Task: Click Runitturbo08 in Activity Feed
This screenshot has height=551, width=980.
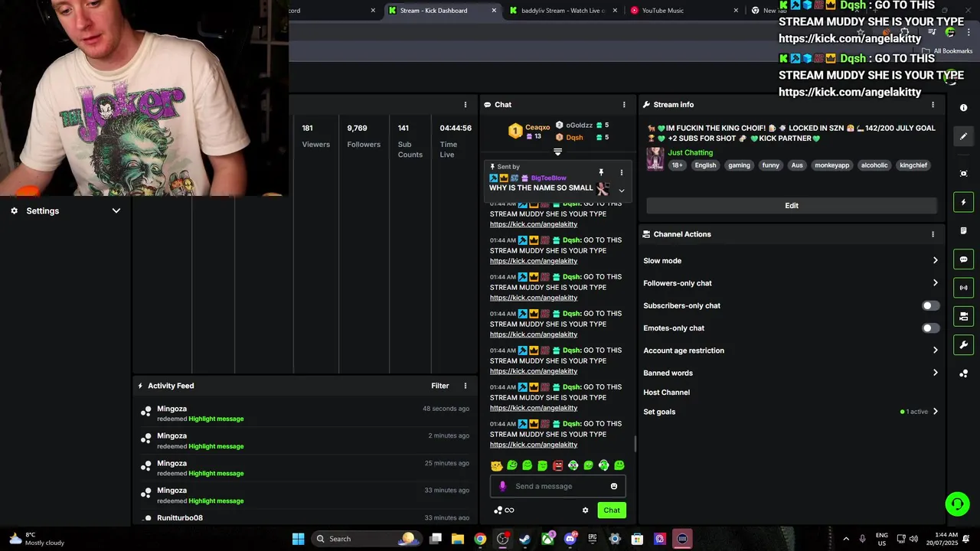Action: 180,518
